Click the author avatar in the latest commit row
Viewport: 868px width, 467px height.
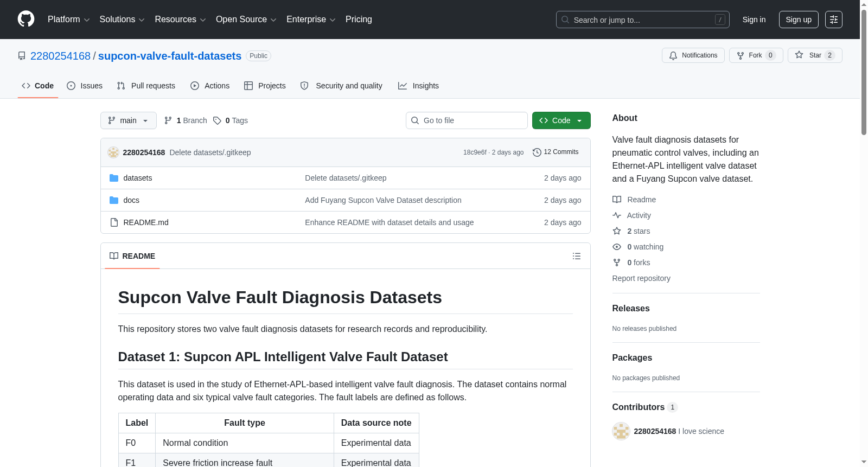[113, 152]
